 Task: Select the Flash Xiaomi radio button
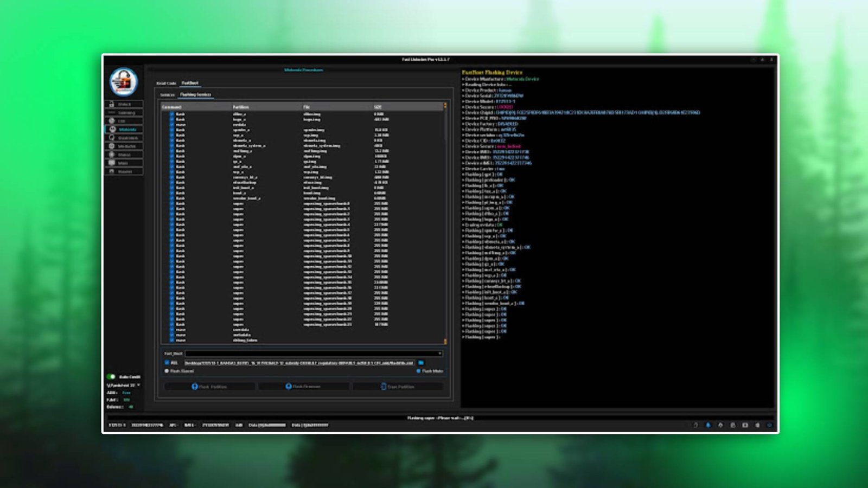pyautogui.click(x=167, y=371)
